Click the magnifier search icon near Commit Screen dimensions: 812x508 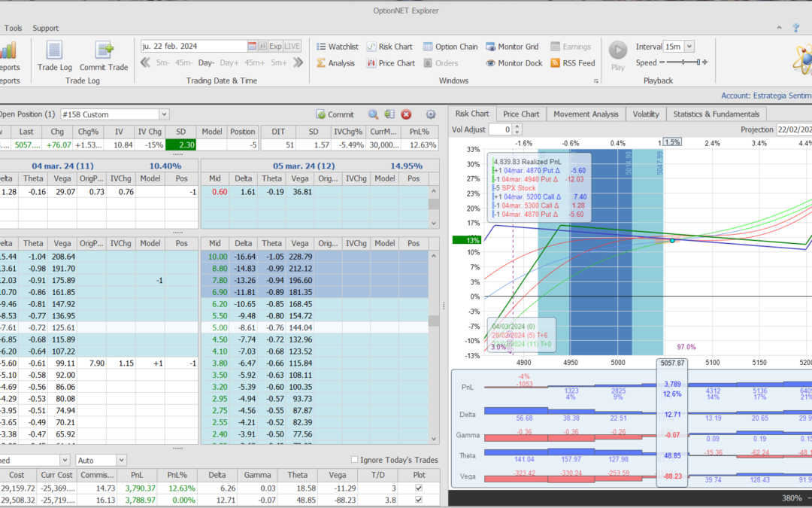click(x=373, y=114)
